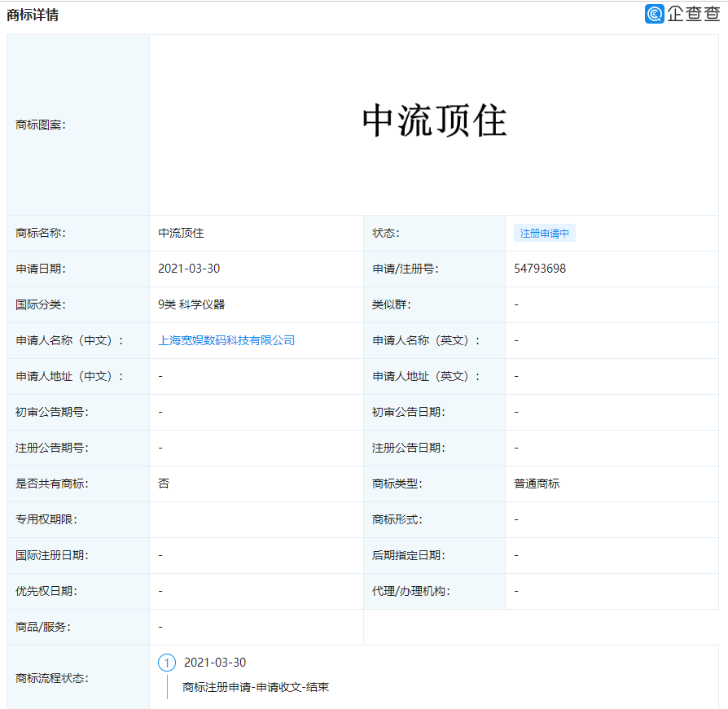Click the 注册申请中 status badge
728x709 pixels.
(545, 233)
